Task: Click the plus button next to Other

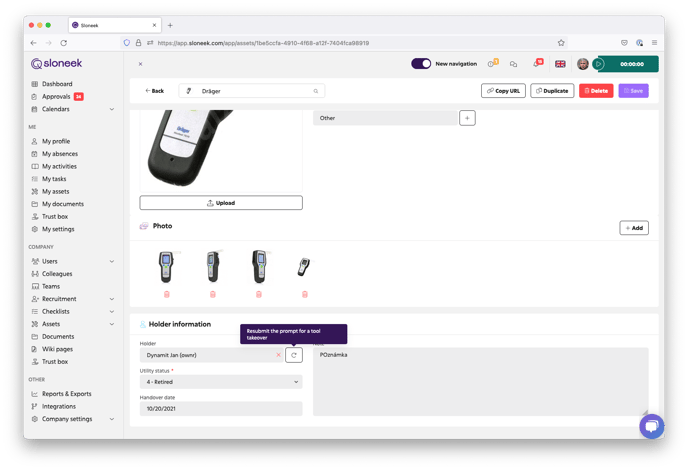Action: pos(467,118)
